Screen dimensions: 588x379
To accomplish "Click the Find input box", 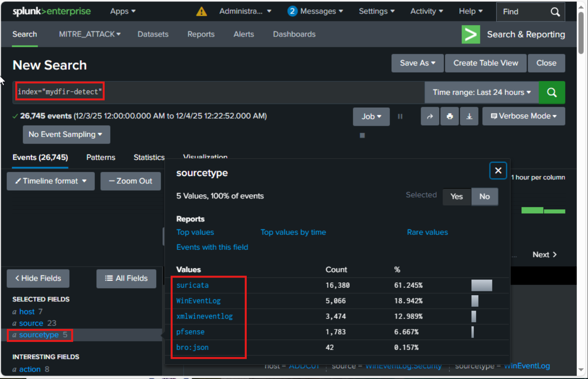I will [x=530, y=12].
